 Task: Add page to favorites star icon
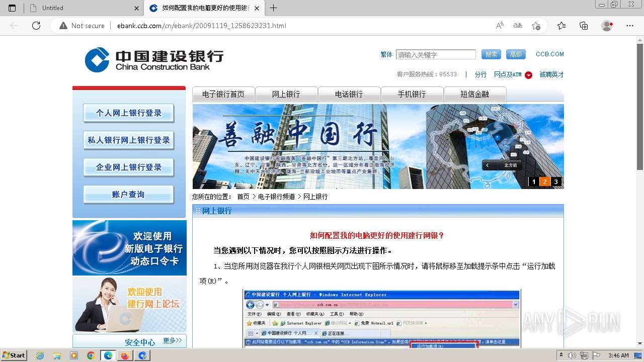pyautogui.click(x=536, y=26)
